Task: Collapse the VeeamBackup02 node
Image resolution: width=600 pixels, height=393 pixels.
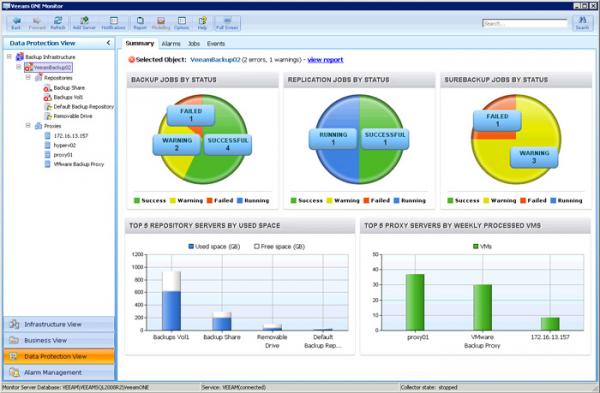Action: 18,67
